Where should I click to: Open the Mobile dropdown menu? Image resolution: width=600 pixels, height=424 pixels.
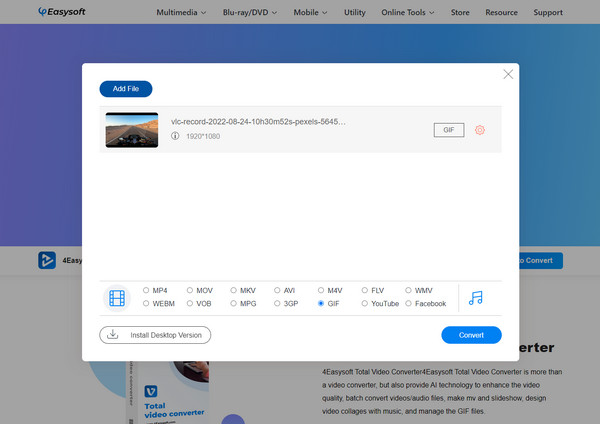(x=310, y=12)
